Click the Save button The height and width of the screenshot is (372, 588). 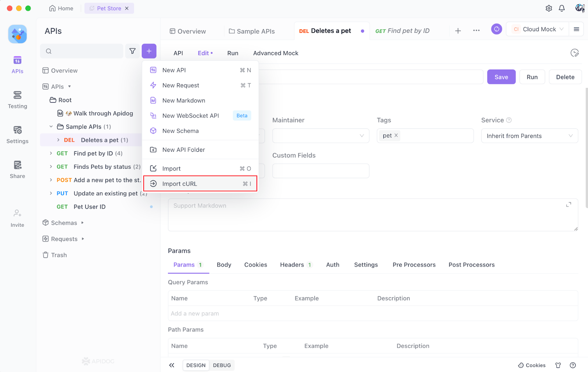[x=501, y=77]
